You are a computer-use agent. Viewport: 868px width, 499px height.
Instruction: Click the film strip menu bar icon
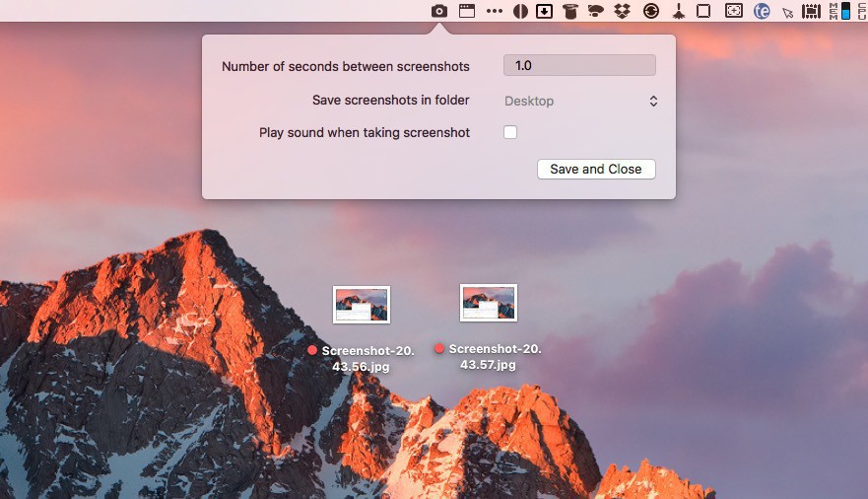(x=811, y=11)
